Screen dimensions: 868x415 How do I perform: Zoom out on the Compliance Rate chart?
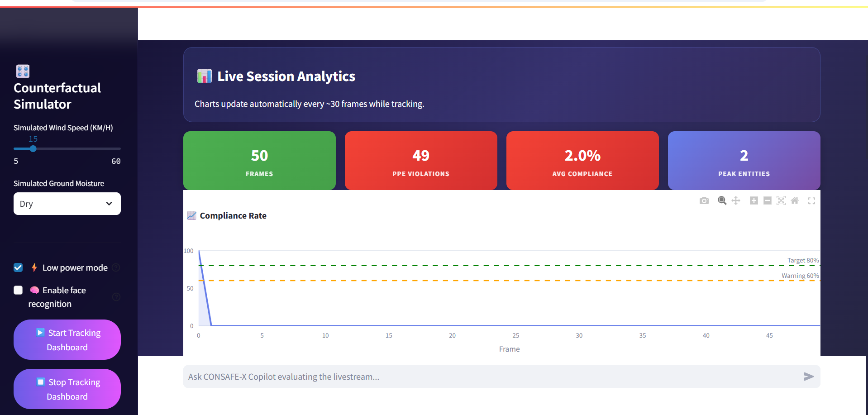tap(767, 200)
